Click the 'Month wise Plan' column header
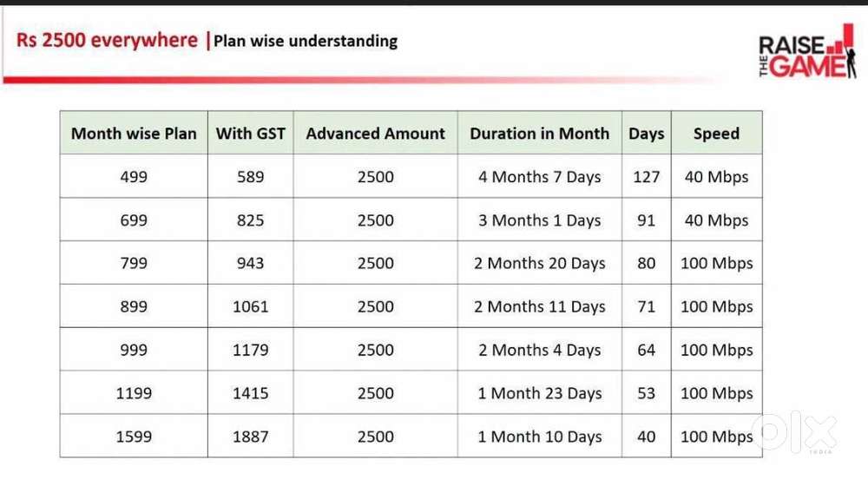Image resolution: width=868 pixels, height=486 pixels. point(134,134)
